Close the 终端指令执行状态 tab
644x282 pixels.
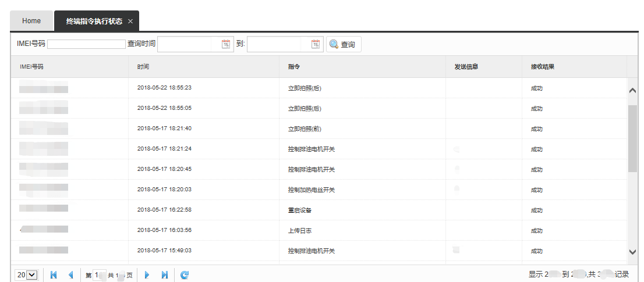(x=130, y=22)
